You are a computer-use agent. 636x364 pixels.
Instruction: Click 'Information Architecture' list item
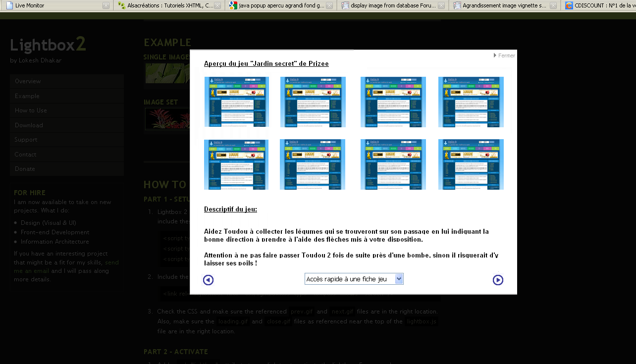click(x=55, y=242)
